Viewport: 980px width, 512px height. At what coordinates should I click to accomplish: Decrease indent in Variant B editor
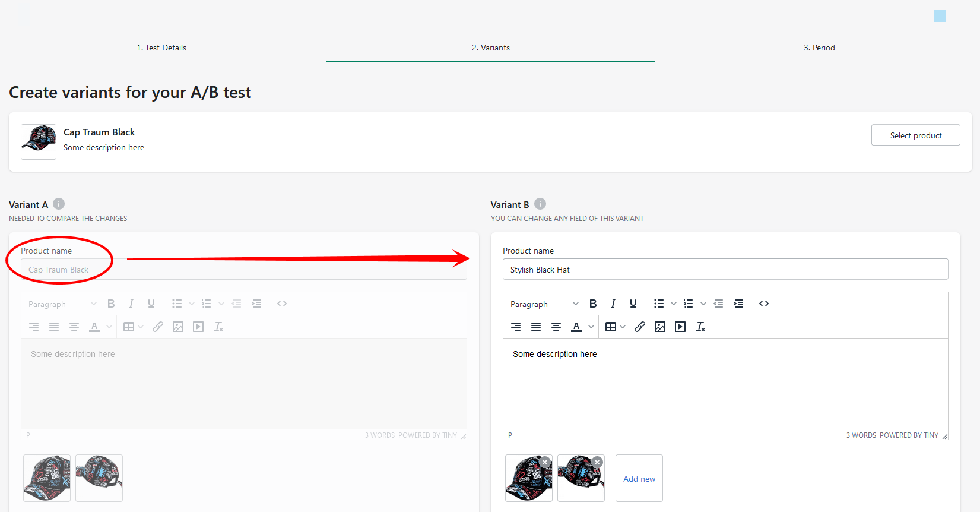click(718, 304)
